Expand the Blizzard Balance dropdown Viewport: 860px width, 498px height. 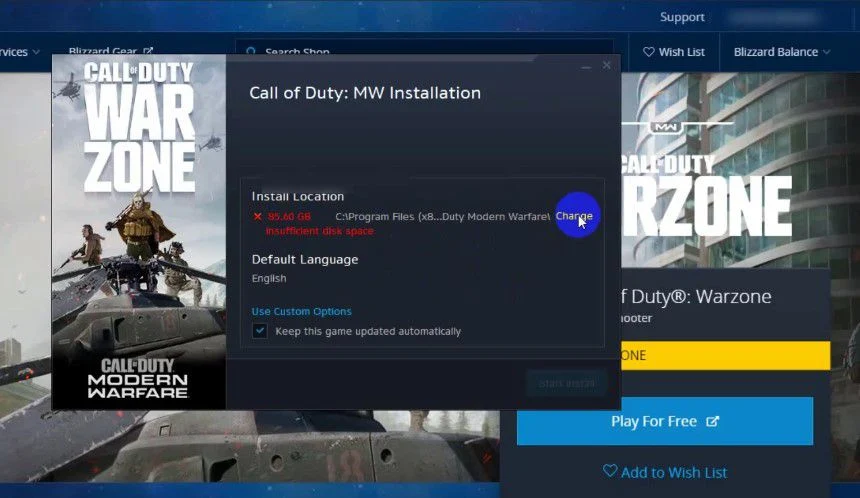pos(782,52)
